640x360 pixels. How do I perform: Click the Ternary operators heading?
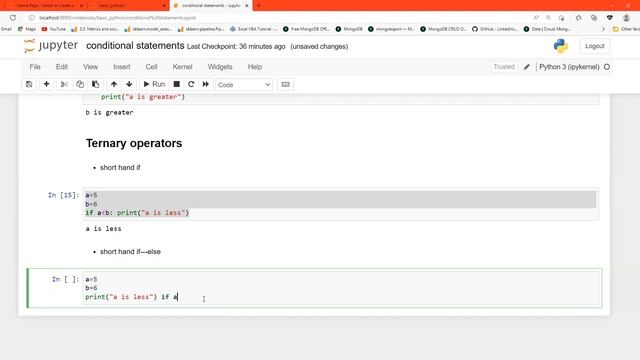coord(134,143)
